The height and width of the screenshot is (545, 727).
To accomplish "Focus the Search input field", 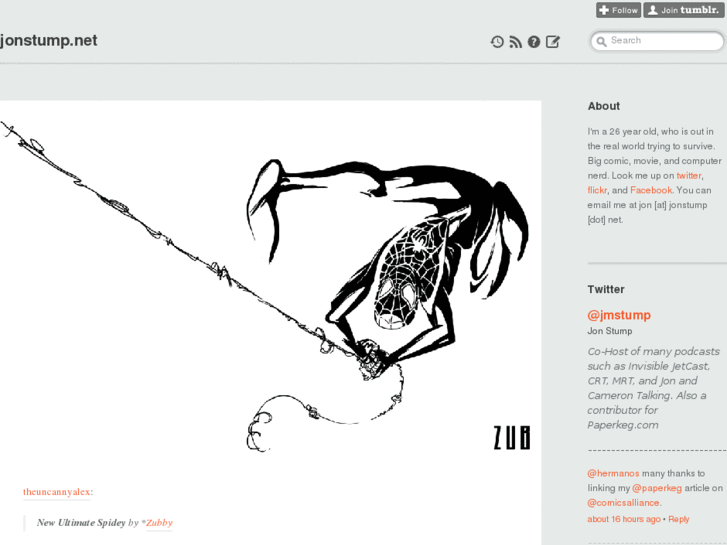I will point(657,41).
